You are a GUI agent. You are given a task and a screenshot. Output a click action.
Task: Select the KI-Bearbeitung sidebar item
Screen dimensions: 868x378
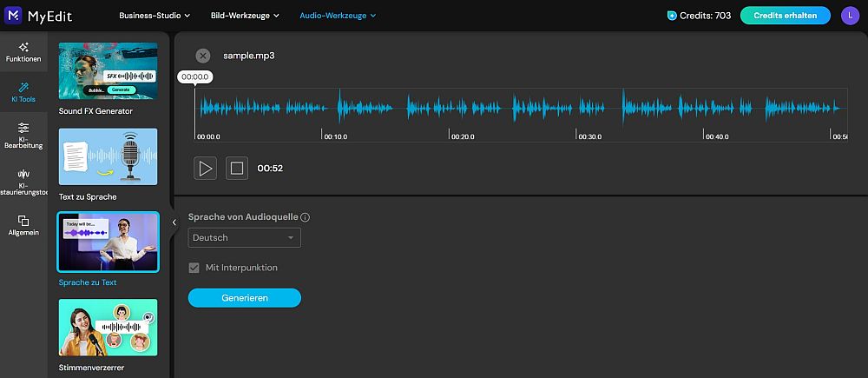(23, 136)
